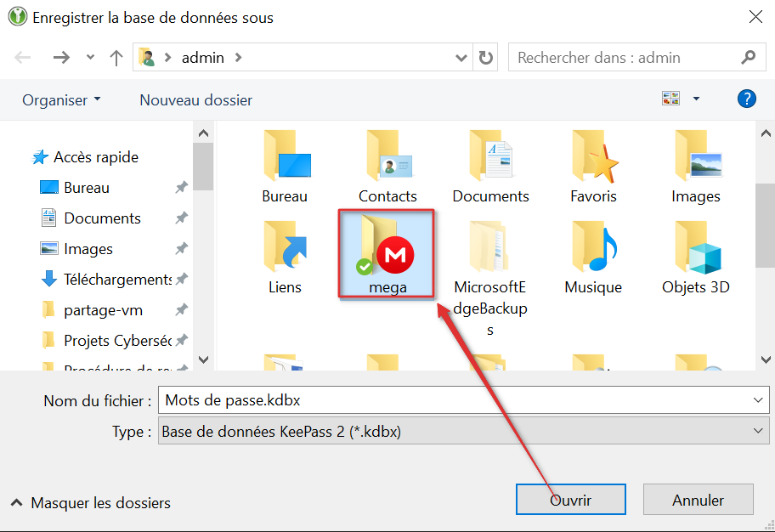Select Téléchargements in Accès rapide

click(117, 280)
